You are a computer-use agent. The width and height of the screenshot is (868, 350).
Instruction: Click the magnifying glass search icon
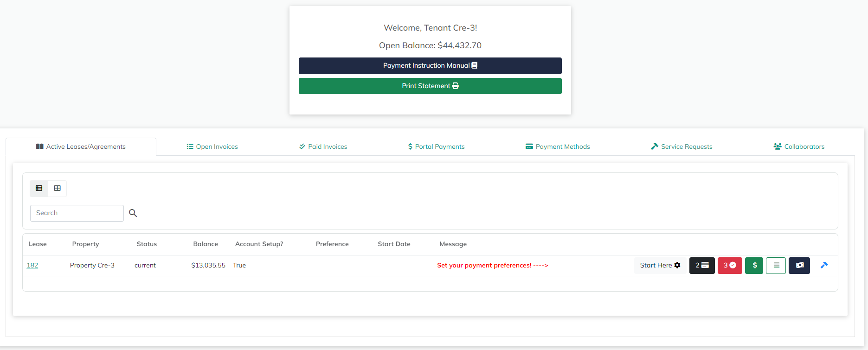pyautogui.click(x=133, y=213)
